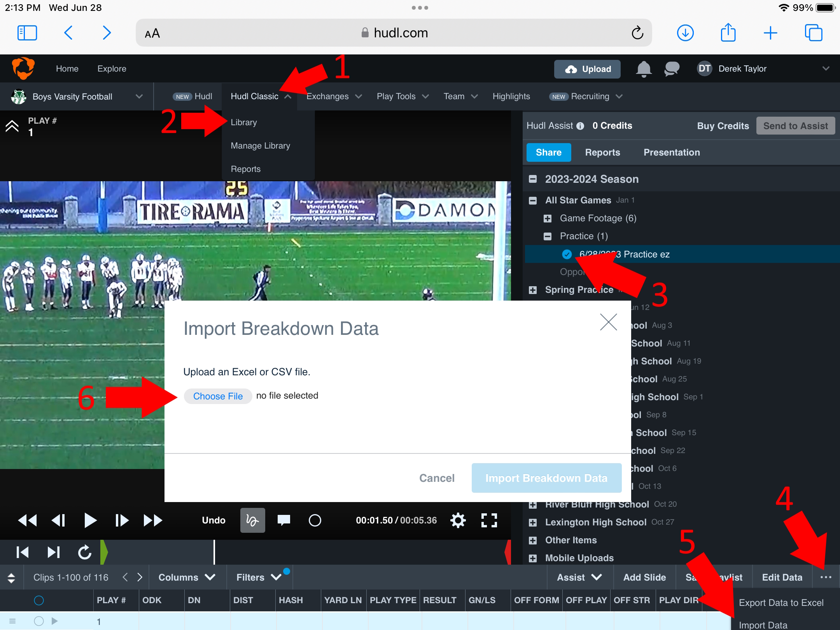Switch to the Presentation tab
Image resolution: width=840 pixels, height=630 pixels.
click(672, 152)
